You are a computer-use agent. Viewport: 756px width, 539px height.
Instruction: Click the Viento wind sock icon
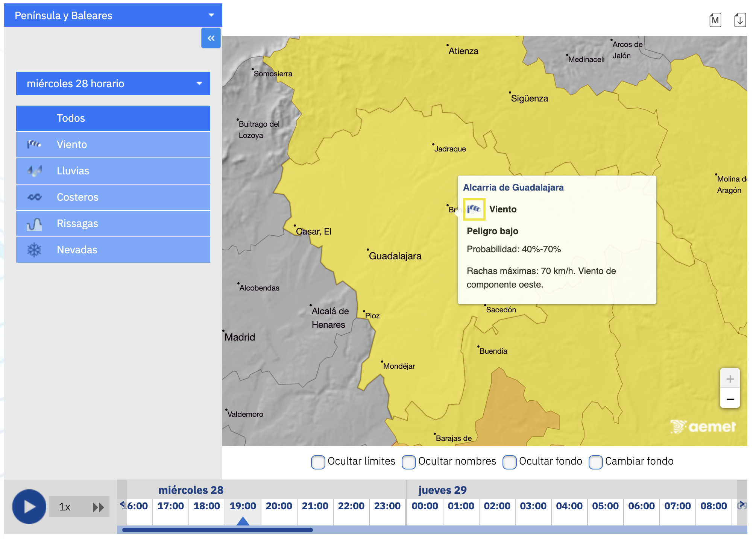34,144
